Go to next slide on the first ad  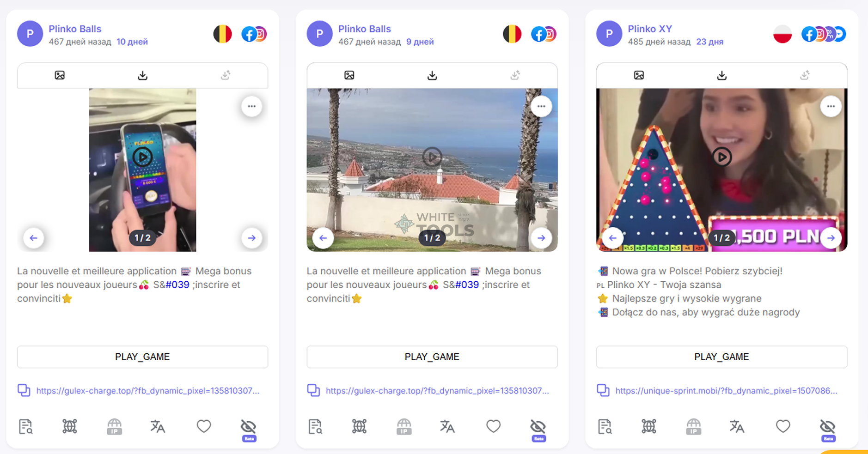pos(251,238)
